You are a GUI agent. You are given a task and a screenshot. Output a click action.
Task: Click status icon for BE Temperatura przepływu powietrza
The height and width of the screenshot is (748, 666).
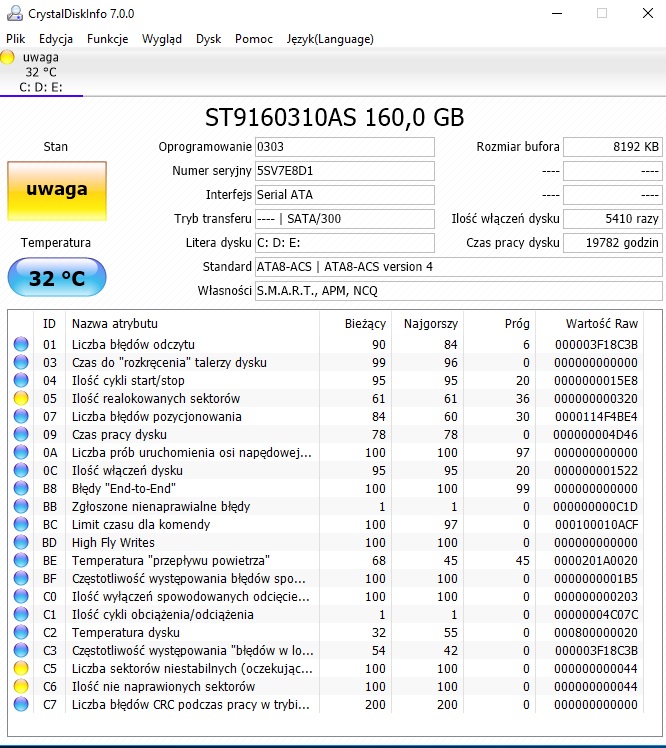pyautogui.click(x=21, y=560)
